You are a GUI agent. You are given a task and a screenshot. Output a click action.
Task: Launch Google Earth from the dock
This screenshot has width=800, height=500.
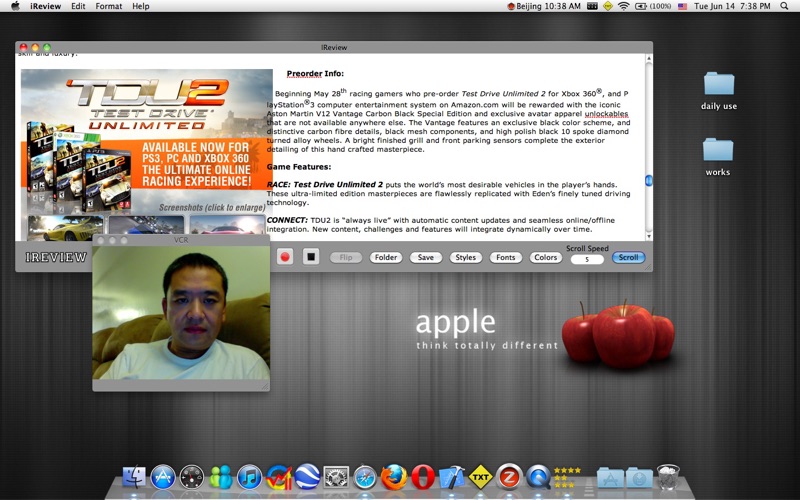(x=308, y=477)
